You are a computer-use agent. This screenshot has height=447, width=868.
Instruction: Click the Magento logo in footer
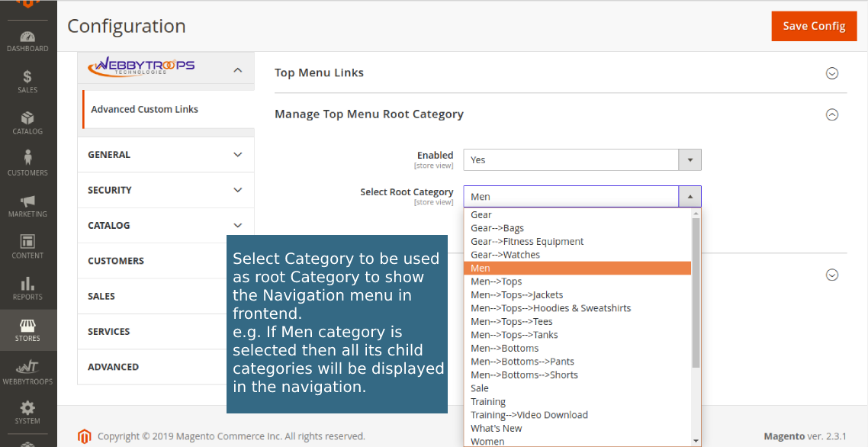click(x=84, y=436)
